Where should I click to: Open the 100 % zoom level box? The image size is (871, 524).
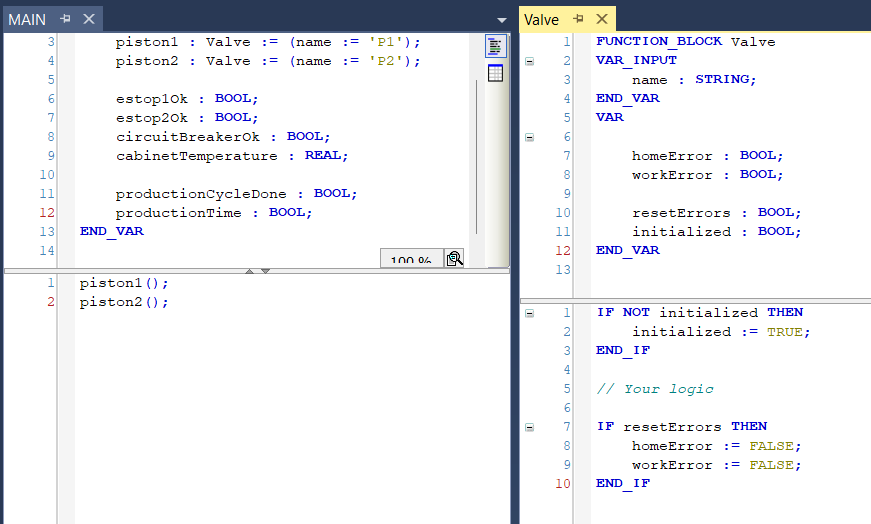coord(410,260)
